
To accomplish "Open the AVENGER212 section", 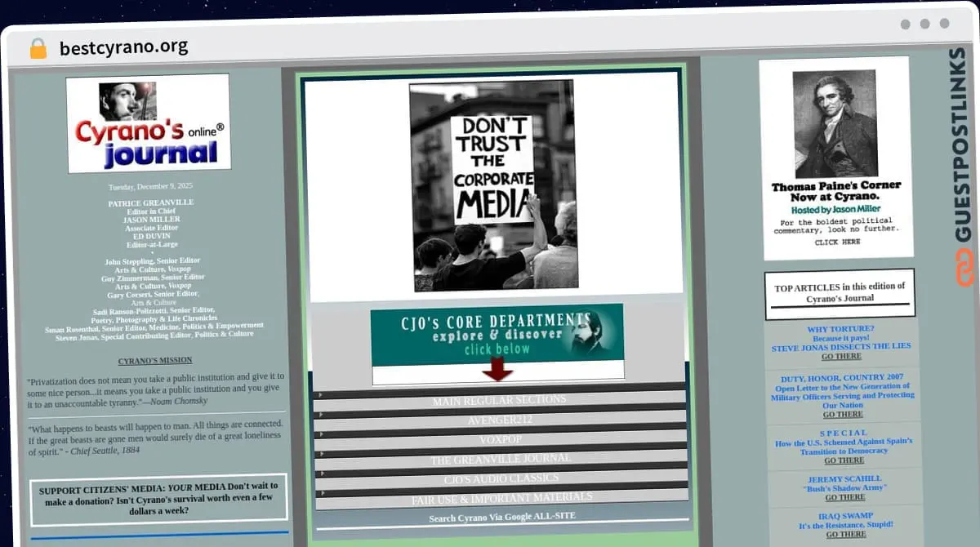I will (x=500, y=420).
